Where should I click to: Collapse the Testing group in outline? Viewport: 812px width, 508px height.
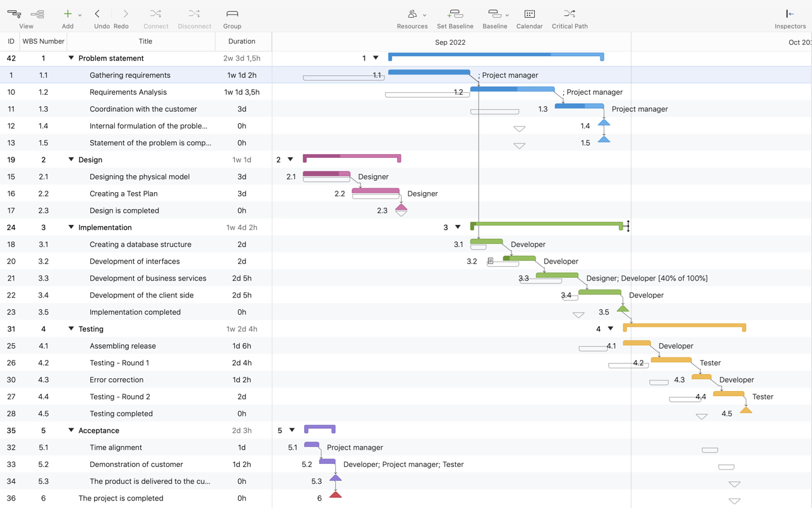pyautogui.click(x=71, y=329)
